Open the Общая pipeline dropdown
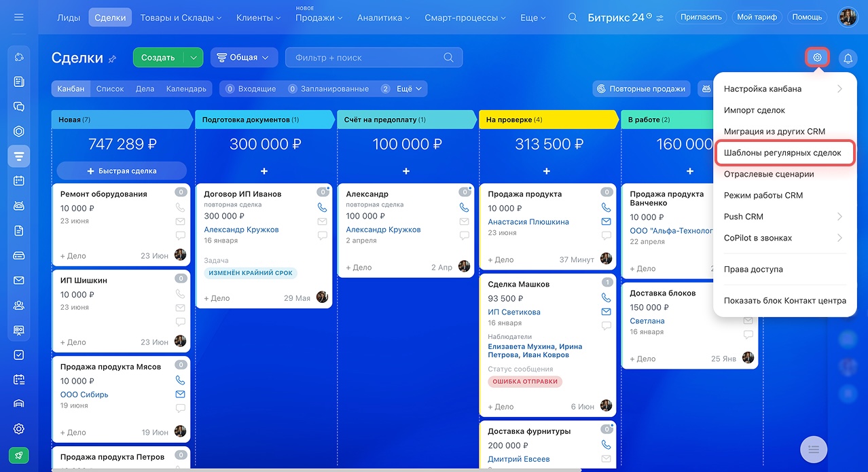This screenshot has width=868, height=472. (245, 58)
